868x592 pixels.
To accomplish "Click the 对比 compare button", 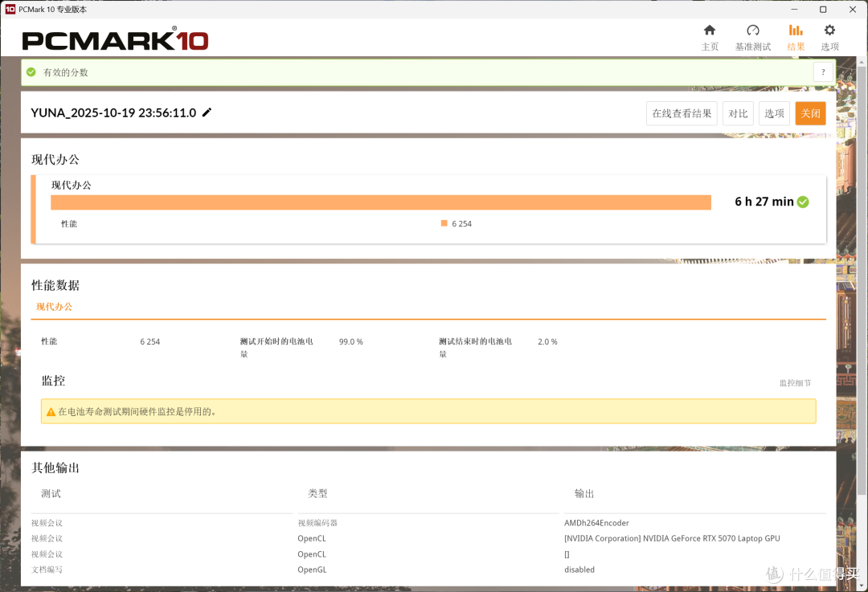I will 738,113.
